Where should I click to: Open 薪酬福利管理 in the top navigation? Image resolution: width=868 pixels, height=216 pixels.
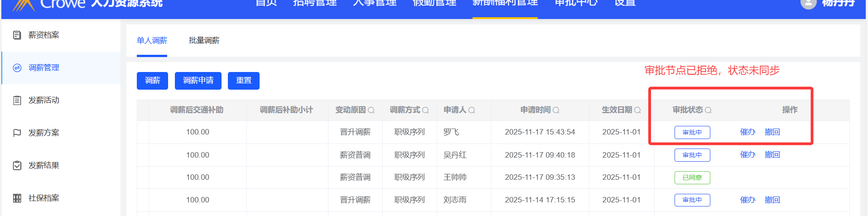click(505, 3)
